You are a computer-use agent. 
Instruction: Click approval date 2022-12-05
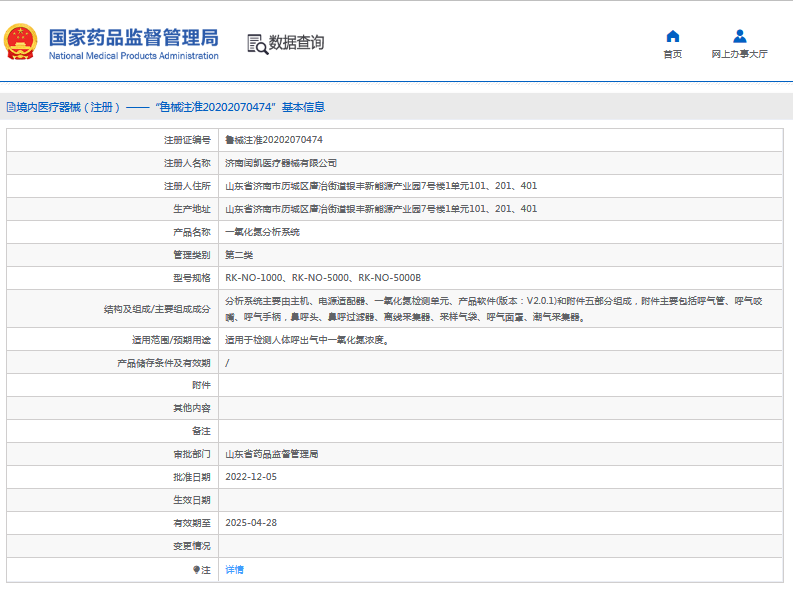click(x=251, y=477)
